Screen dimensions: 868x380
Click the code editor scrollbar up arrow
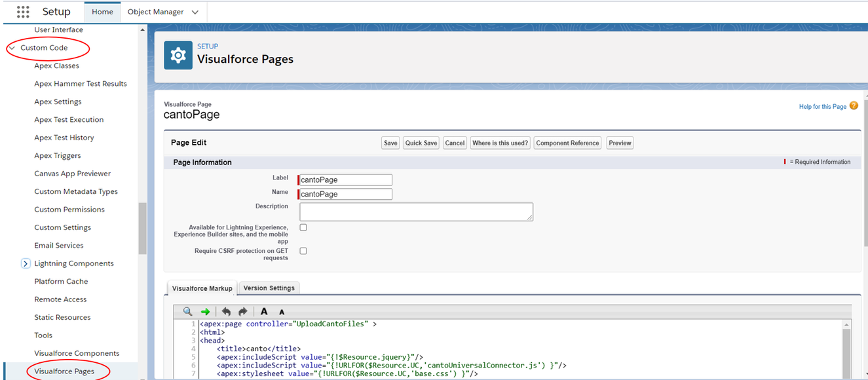coord(846,324)
